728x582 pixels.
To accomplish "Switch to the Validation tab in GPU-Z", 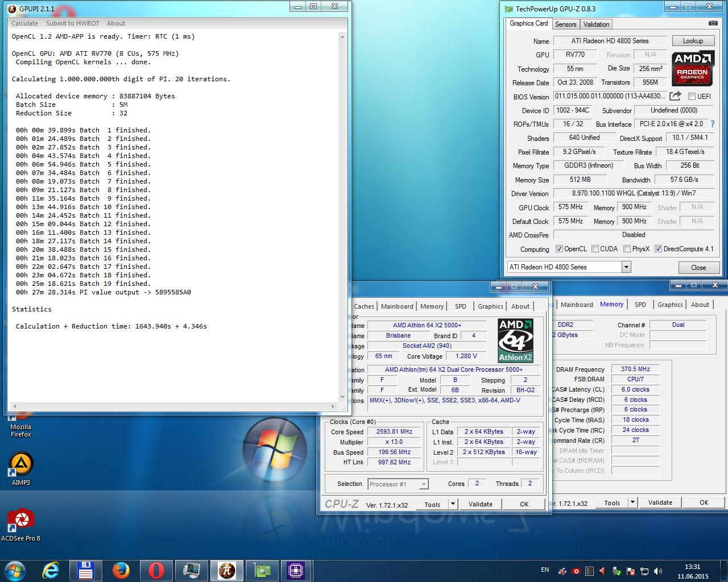I will (x=596, y=24).
